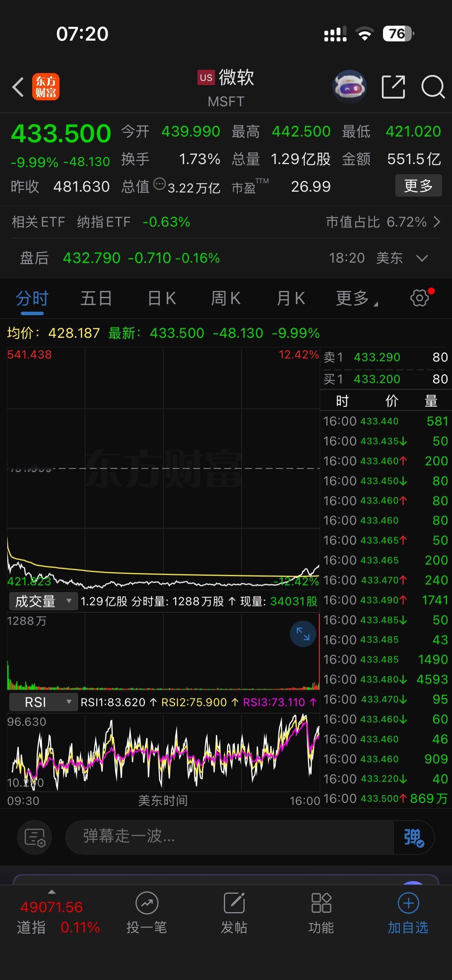The height and width of the screenshot is (980, 452).
Task: Switch to the 五日 tab
Action: click(x=96, y=298)
